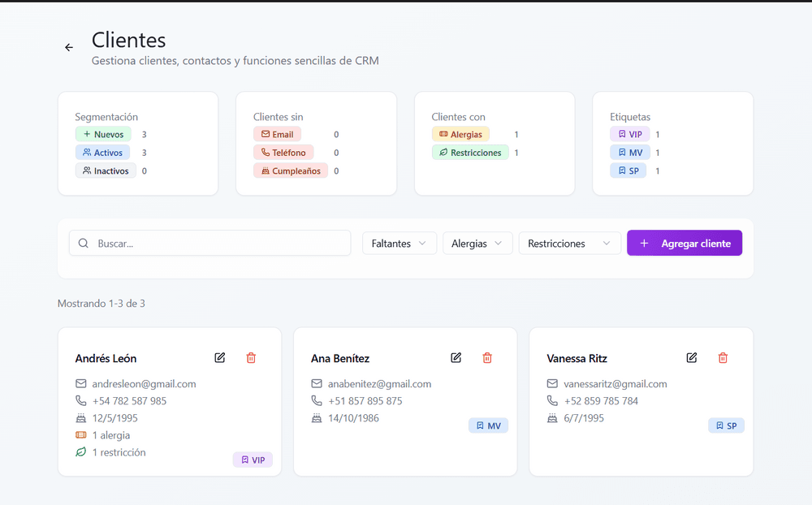Image resolution: width=812 pixels, height=505 pixels.
Task: Click the orange Alergias badge
Action: pyautogui.click(x=460, y=135)
